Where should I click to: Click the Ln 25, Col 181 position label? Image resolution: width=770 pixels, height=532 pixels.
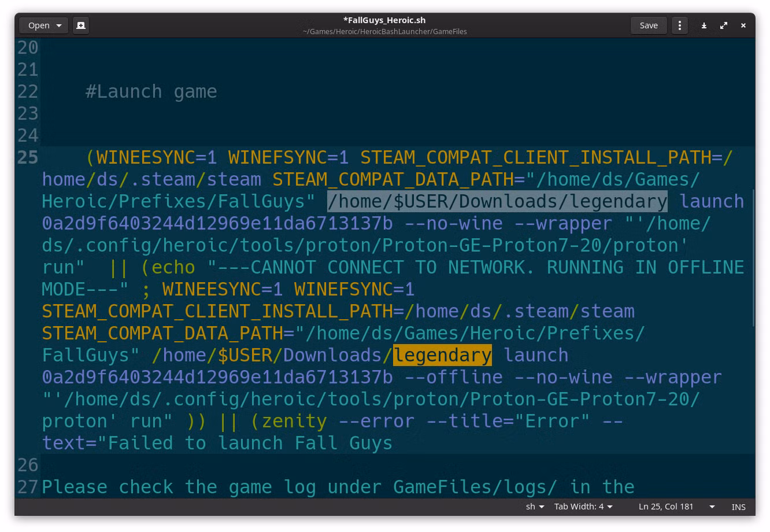[x=666, y=507]
